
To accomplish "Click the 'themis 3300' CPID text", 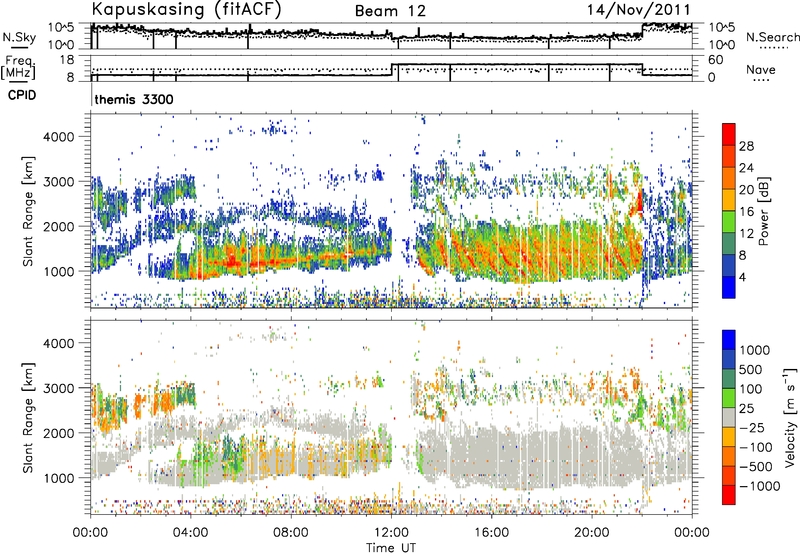I will coord(134,99).
